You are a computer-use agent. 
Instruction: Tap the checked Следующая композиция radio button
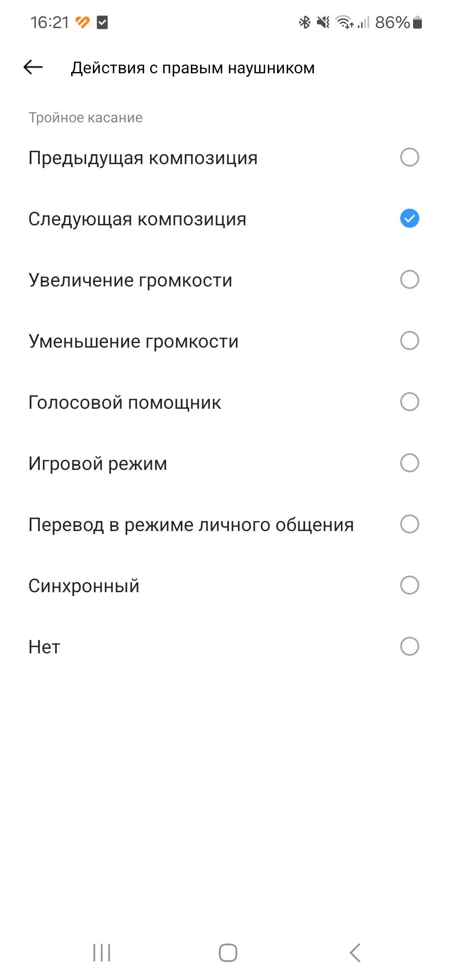point(409,219)
